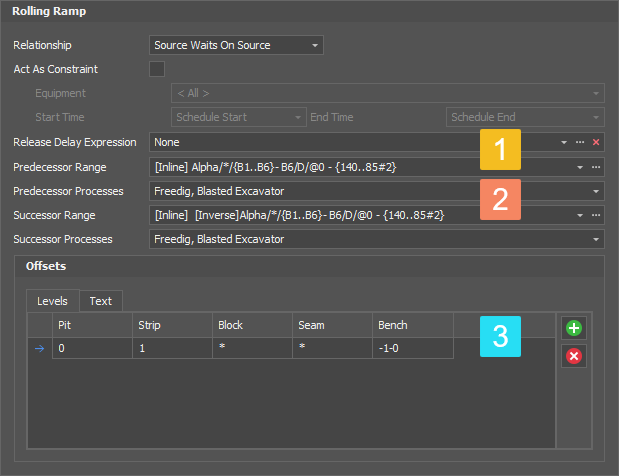The height and width of the screenshot is (476, 619).
Task: Open the Predecessor Range dropdown arrow
Action: (x=580, y=167)
